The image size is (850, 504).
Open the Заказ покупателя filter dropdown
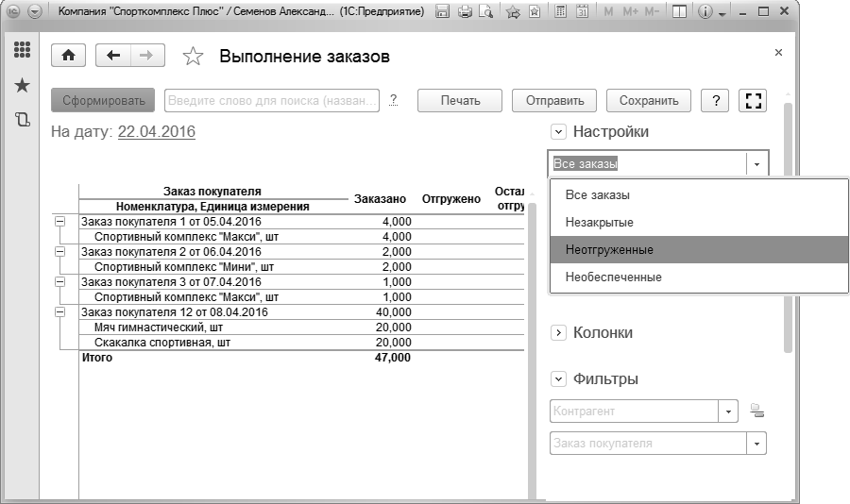[x=756, y=444]
